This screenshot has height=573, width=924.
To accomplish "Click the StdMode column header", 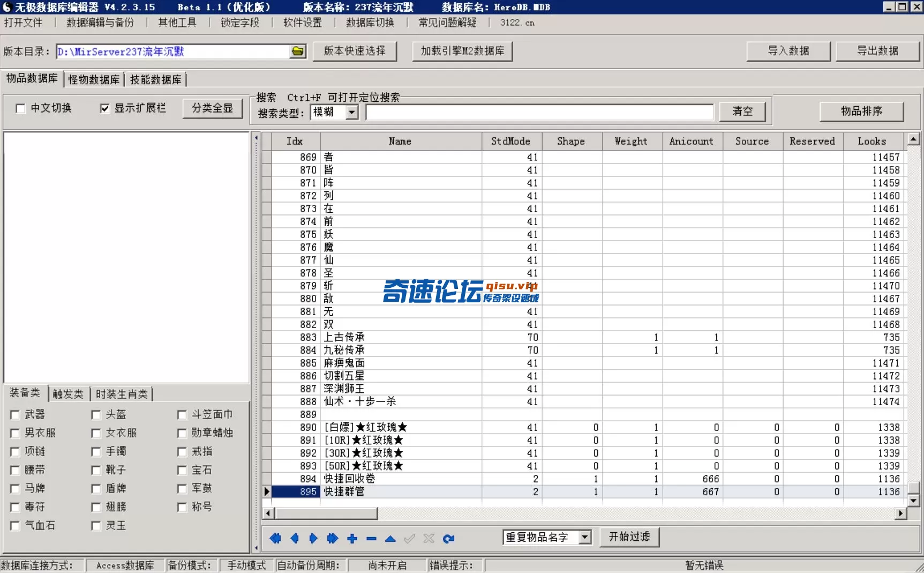I will coord(512,142).
